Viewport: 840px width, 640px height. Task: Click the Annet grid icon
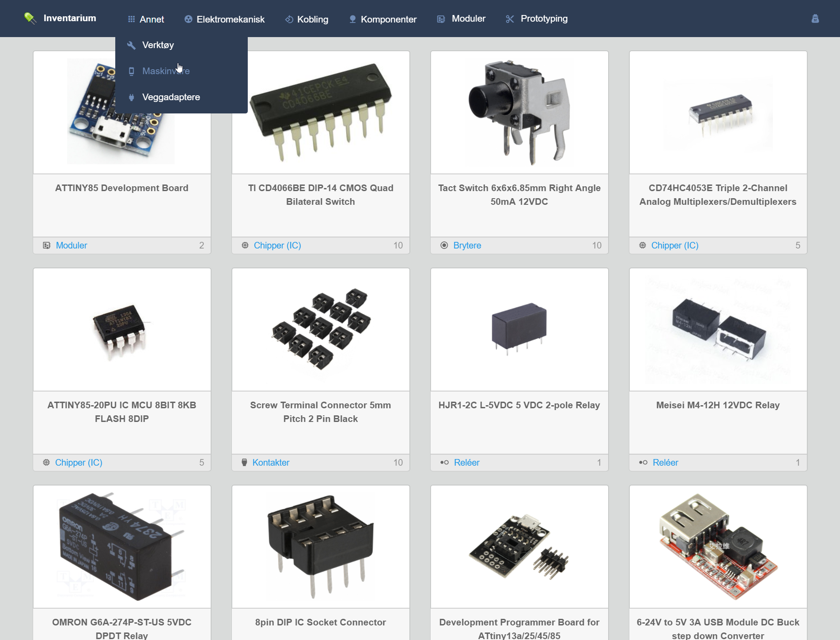(x=131, y=19)
